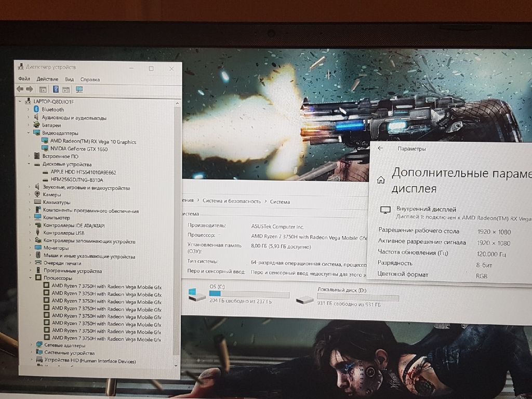532x399 pixels.
Task: Click the back arrow in the Параметры window
Action: [380, 148]
